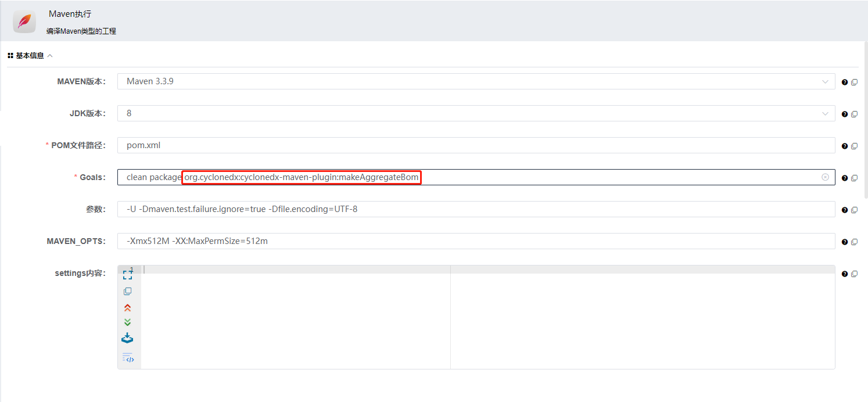Click the '编译Maven类型的工程' description text

pos(81,31)
